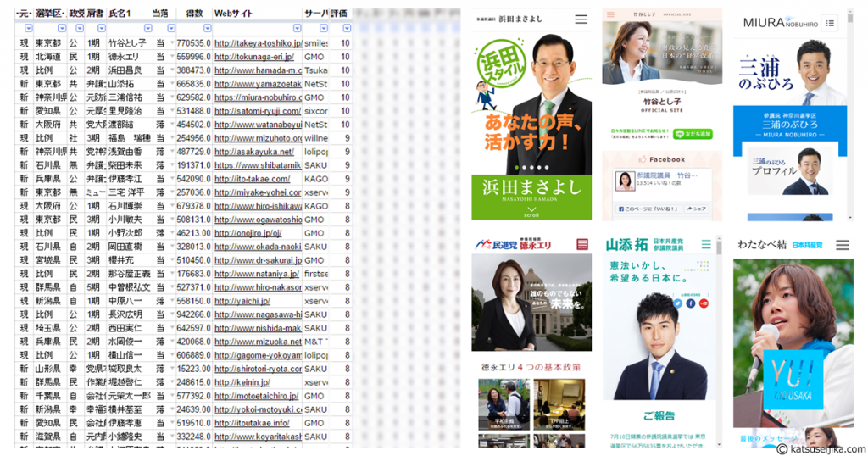Open the tokunaga-eri.jp link
Viewport: 868px width, 456px height.
tap(254, 57)
